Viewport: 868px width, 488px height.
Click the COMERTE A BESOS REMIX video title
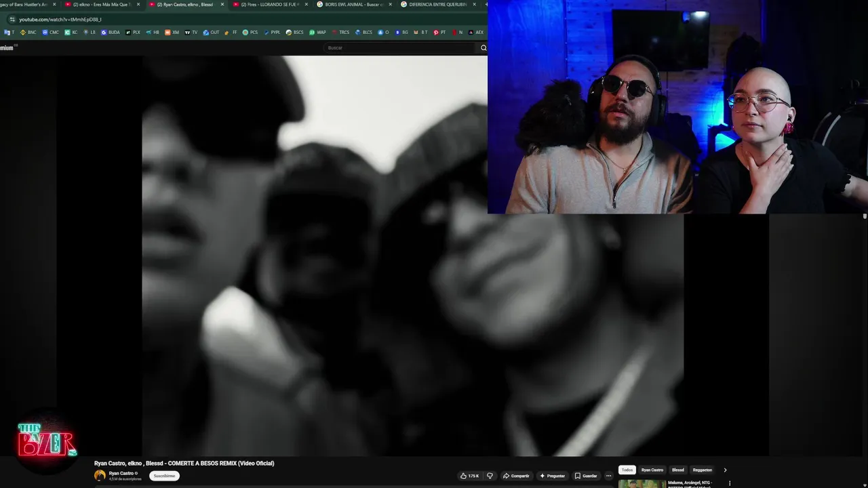(184, 463)
